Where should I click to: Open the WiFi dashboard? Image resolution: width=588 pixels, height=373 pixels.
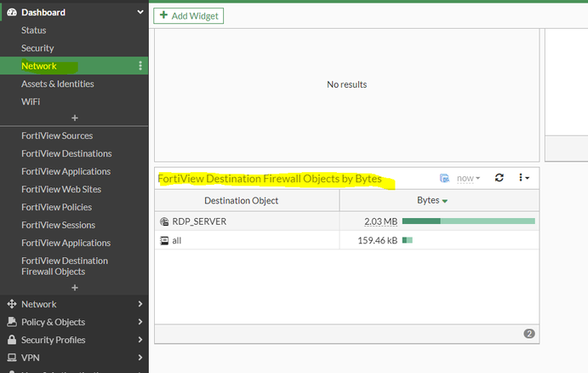point(31,101)
